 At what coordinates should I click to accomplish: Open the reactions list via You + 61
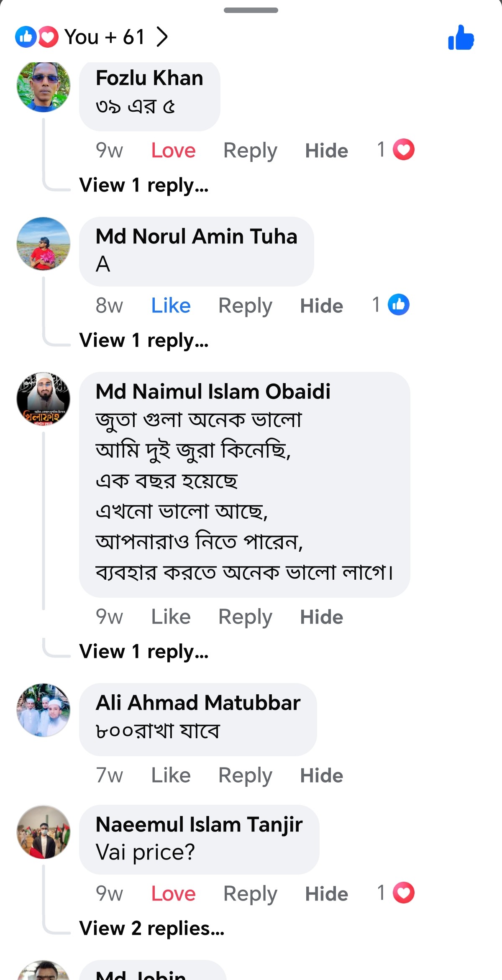(105, 37)
